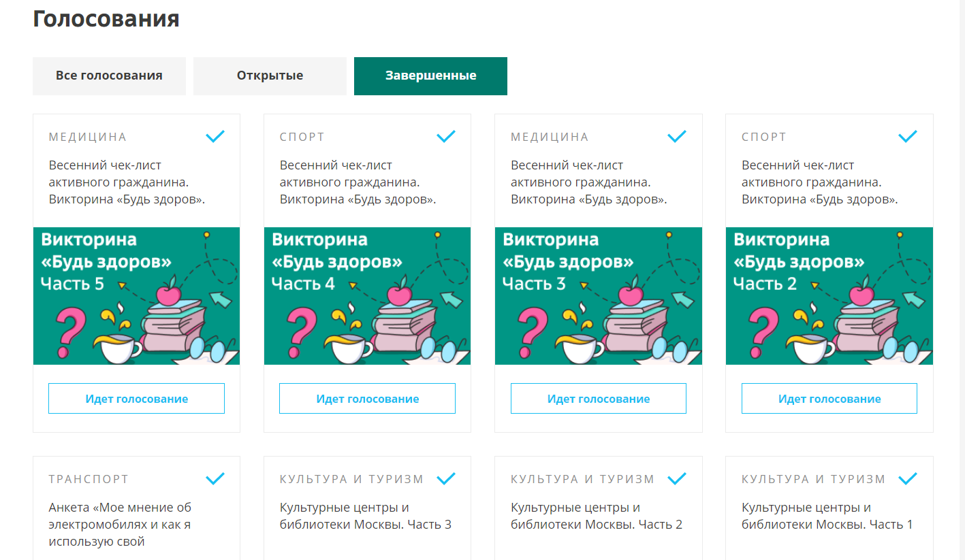Switch to the Все голосования tab

109,76
